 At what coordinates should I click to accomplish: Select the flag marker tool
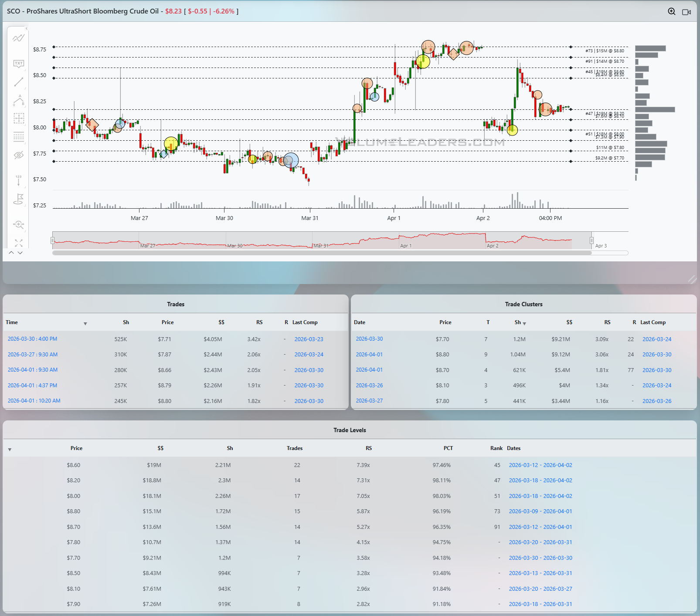(19, 199)
